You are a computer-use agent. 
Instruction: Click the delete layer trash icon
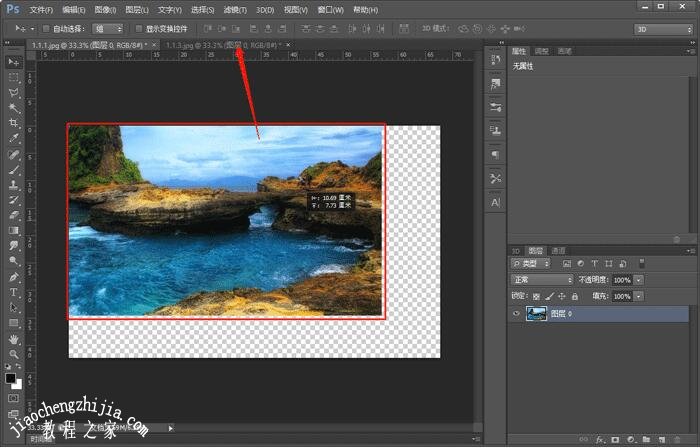point(678,439)
